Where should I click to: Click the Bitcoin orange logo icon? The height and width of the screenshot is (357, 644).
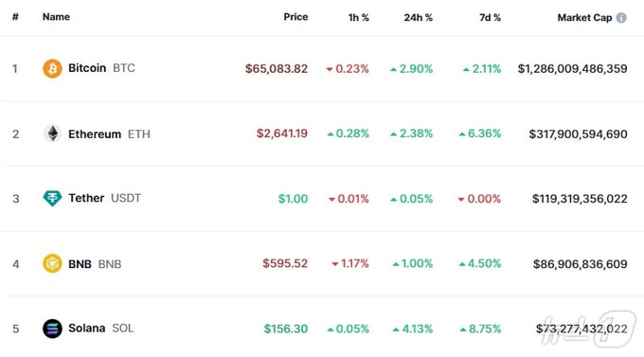click(x=52, y=68)
